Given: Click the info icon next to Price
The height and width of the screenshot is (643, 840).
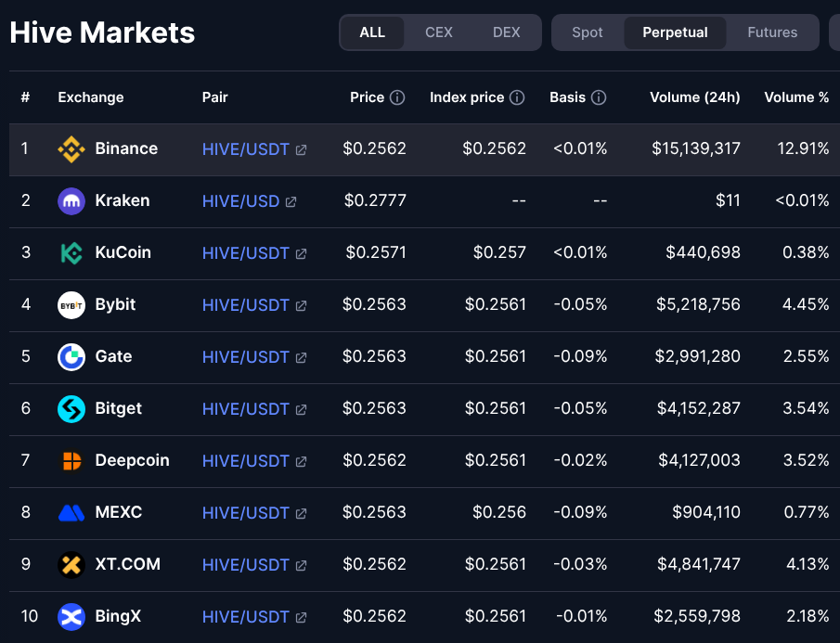Looking at the screenshot, I should point(397,97).
